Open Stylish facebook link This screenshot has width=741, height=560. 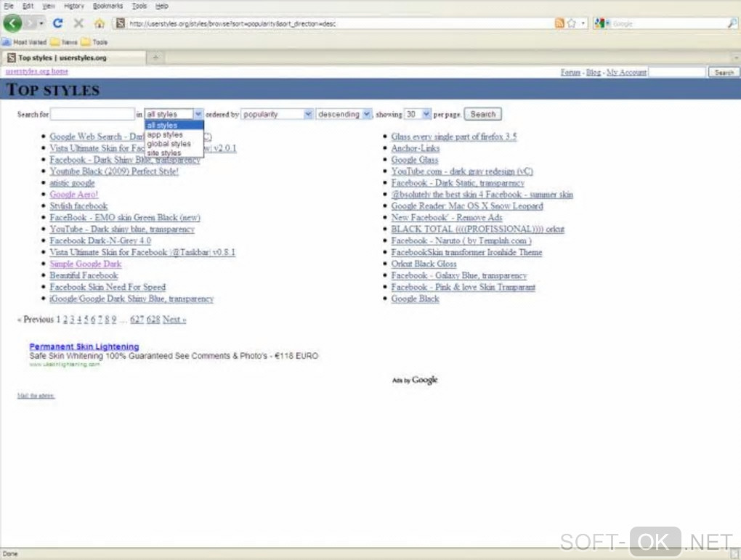click(78, 206)
